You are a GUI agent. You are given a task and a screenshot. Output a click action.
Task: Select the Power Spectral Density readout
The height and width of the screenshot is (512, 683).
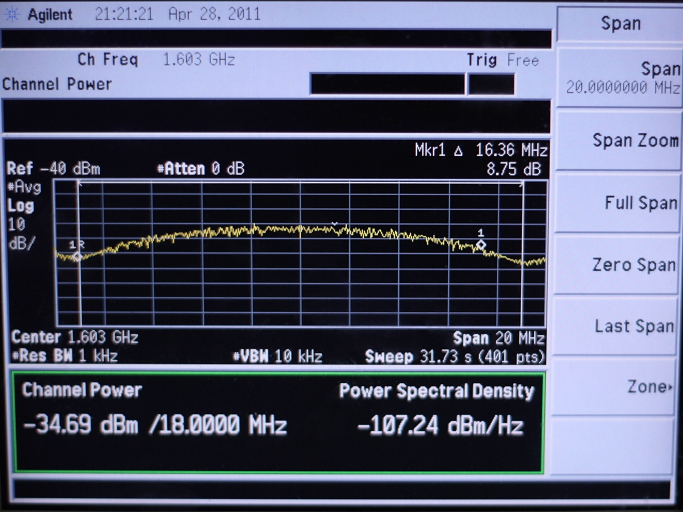(438, 426)
